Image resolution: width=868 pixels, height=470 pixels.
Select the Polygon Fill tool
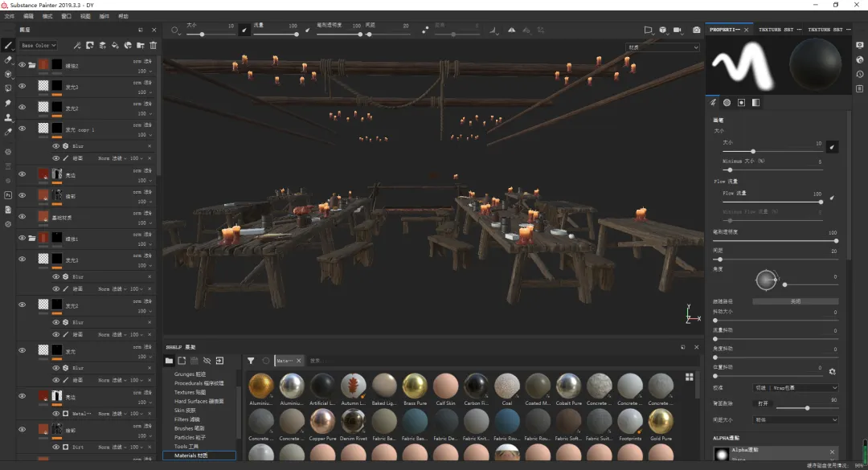pos(8,88)
